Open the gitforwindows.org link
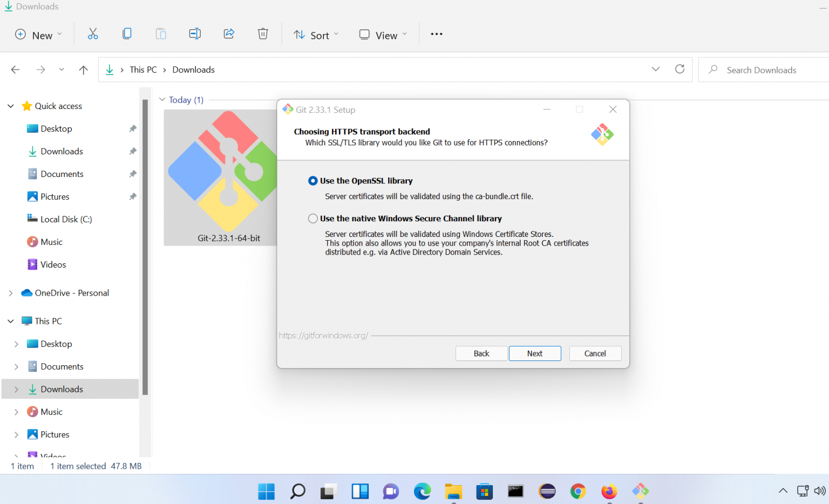Image resolution: width=829 pixels, height=504 pixels. (323, 335)
